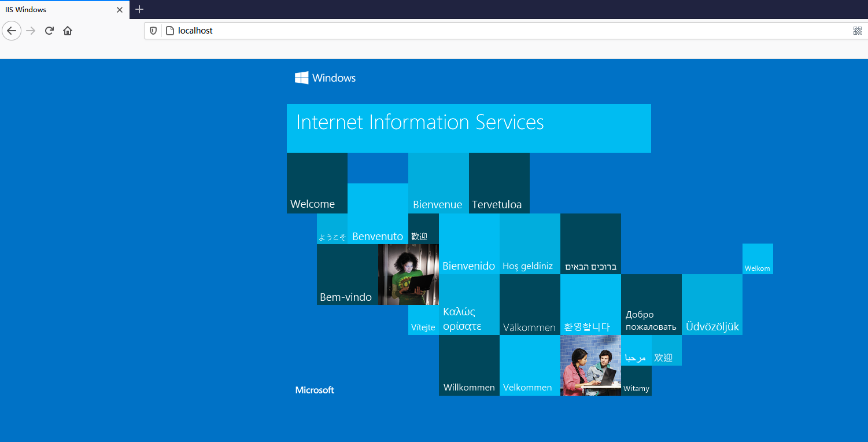The width and height of the screenshot is (868, 442).
Task: Close the IIS Windows tab
Action: [x=120, y=10]
